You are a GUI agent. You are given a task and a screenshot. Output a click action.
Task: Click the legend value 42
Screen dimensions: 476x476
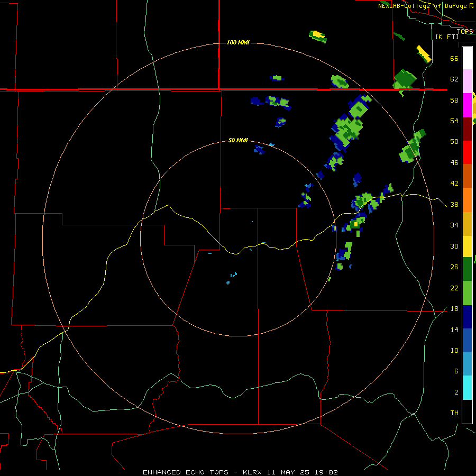(454, 184)
